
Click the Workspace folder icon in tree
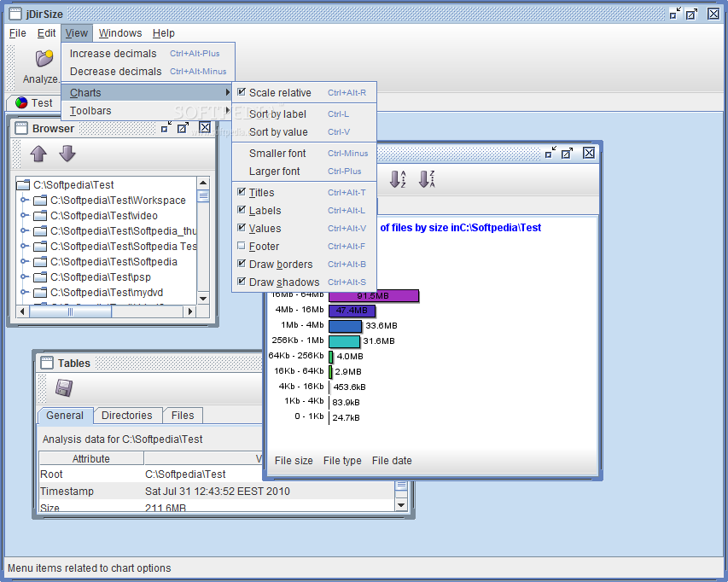(40, 201)
